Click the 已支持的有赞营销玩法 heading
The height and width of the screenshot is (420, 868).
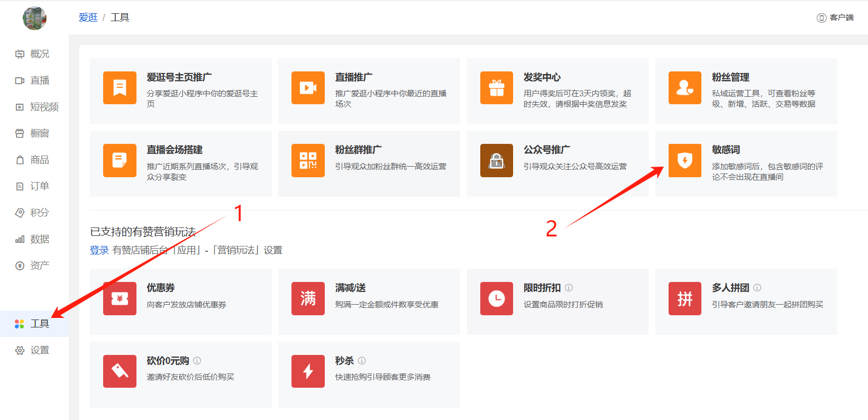click(x=143, y=232)
